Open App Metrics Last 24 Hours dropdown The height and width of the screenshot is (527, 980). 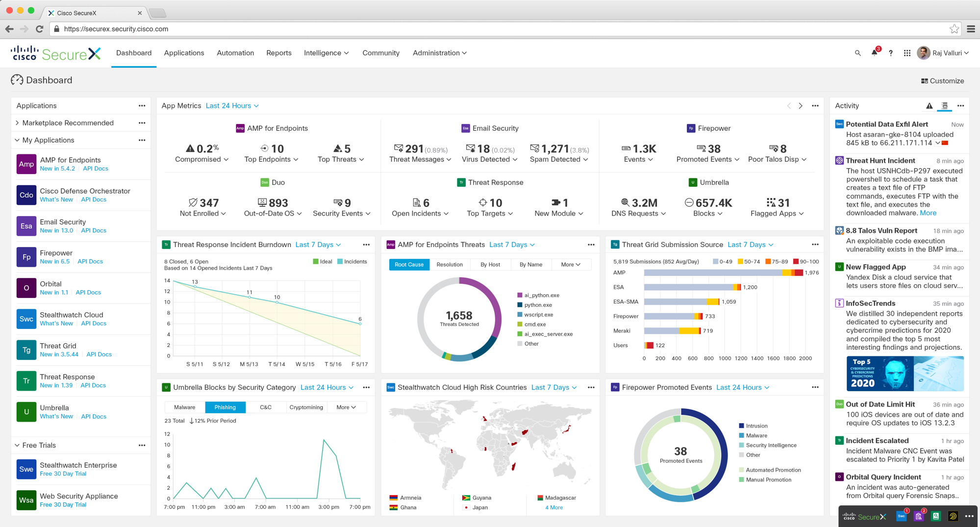[232, 106]
